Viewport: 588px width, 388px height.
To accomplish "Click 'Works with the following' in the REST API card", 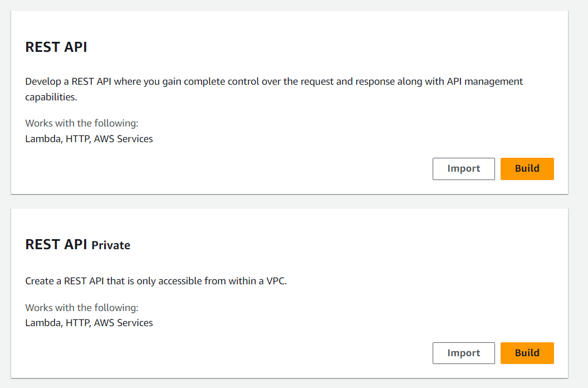I will pyautogui.click(x=82, y=123).
